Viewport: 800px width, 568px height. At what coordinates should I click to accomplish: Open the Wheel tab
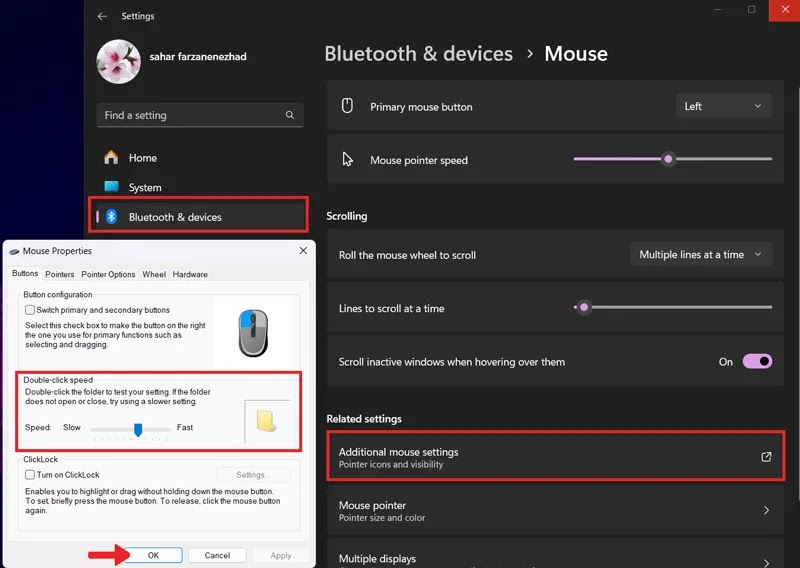tap(154, 274)
